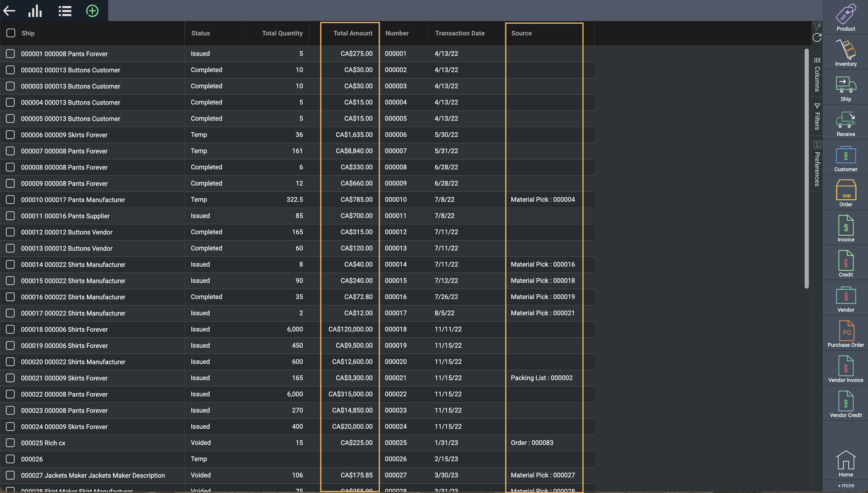Sort by Status column header

pos(201,33)
